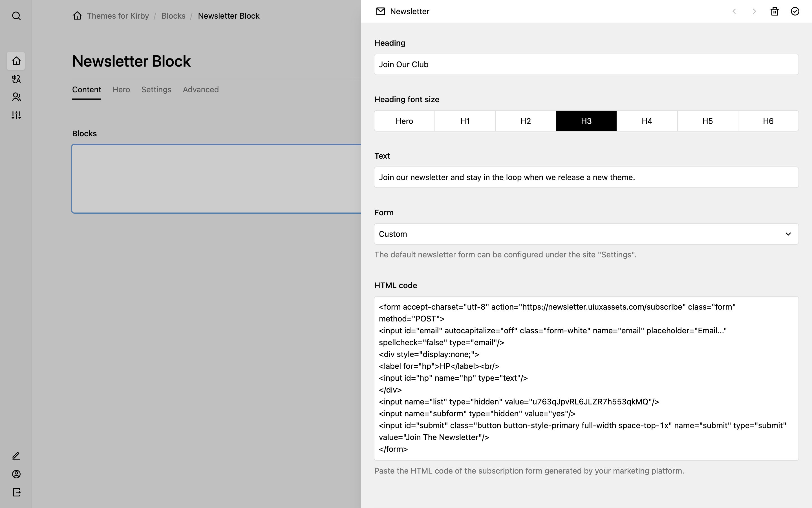This screenshot has height=508, width=812.
Task: Switch to the Content tab
Action: tap(87, 90)
